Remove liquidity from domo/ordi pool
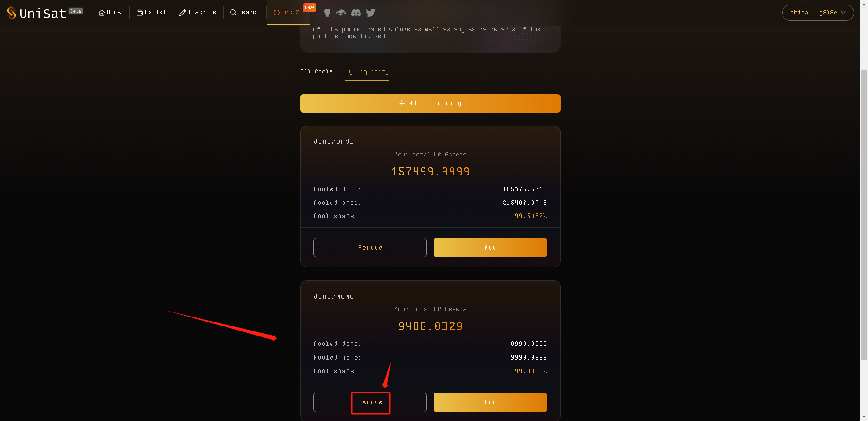The width and height of the screenshot is (868, 421). (370, 248)
